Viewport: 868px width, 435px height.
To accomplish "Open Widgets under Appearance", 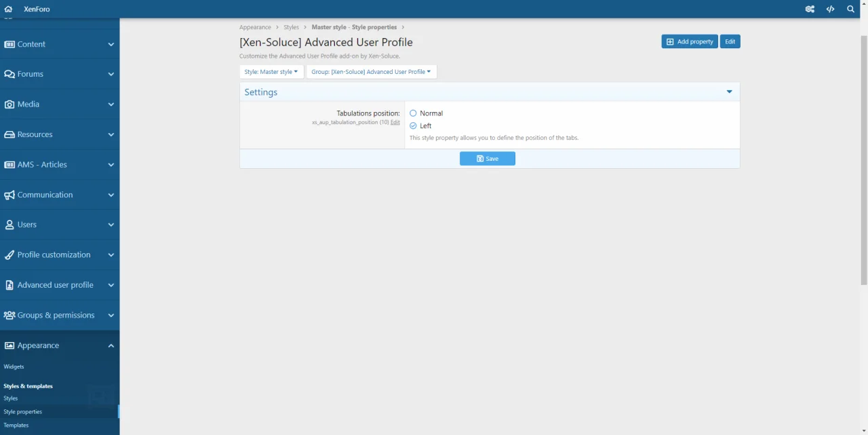I will pos(14,366).
